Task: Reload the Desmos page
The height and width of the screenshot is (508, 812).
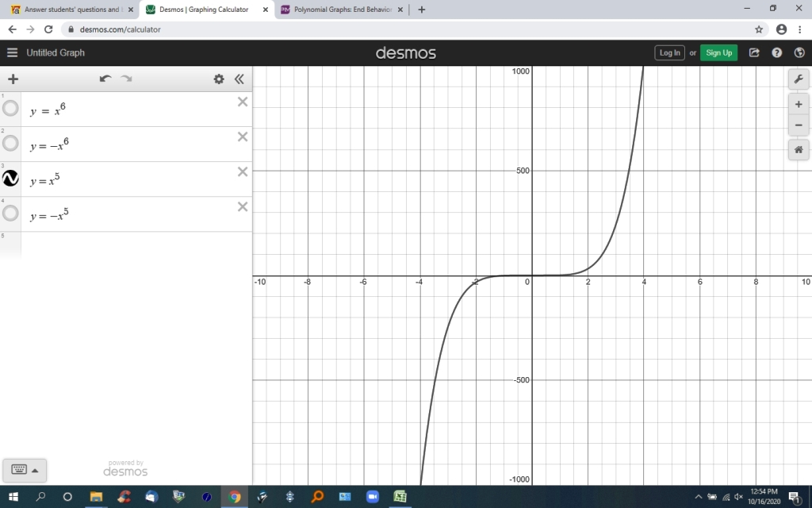Action: point(48,29)
